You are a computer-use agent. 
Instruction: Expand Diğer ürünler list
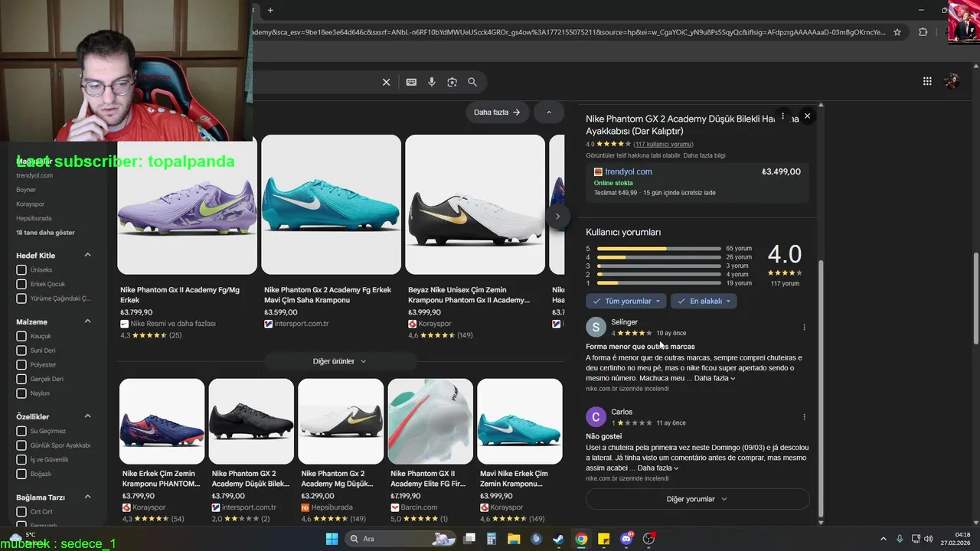(x=340, y=361)
